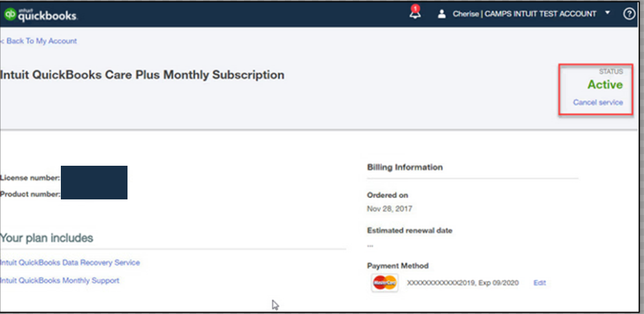Click the Billing Information heading
Image resolution: width=644 pixels, height=314 pixels.
point(405,167)
